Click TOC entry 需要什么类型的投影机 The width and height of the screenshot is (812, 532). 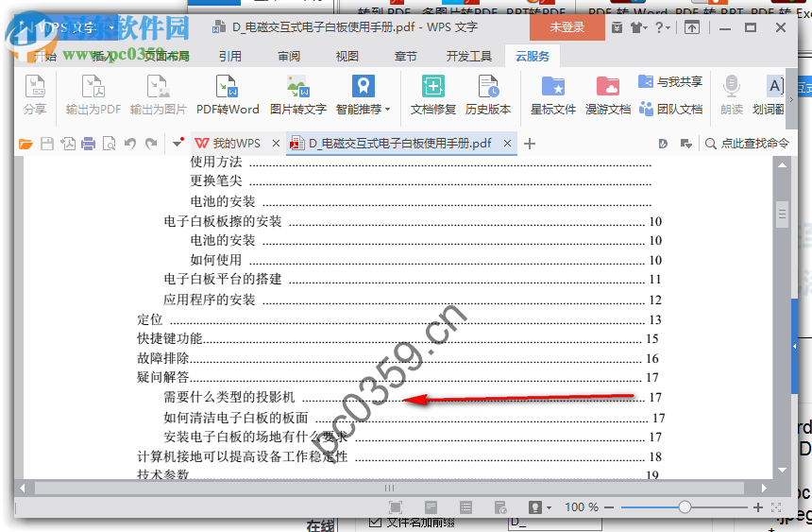[x=228, y=397]
